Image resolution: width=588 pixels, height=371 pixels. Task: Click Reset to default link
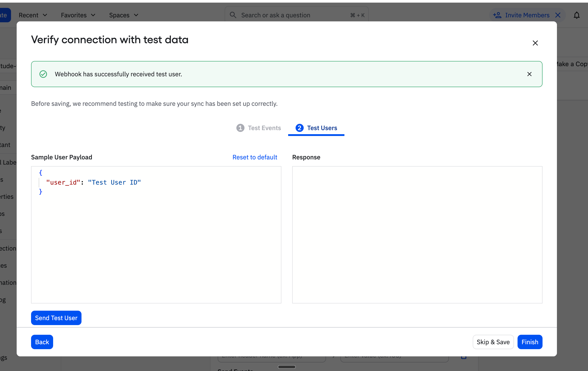coord(255,157)
